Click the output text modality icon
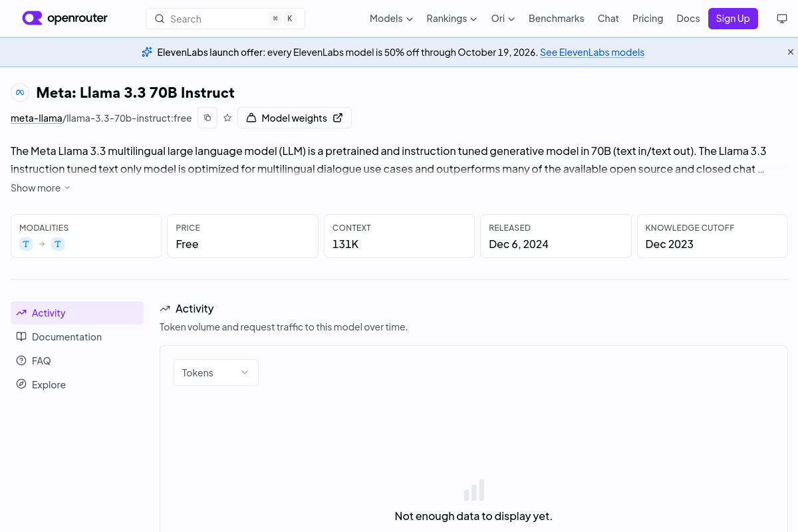This screenshot has height=532, width=798. pyautogui.click(x=58, y=244)
